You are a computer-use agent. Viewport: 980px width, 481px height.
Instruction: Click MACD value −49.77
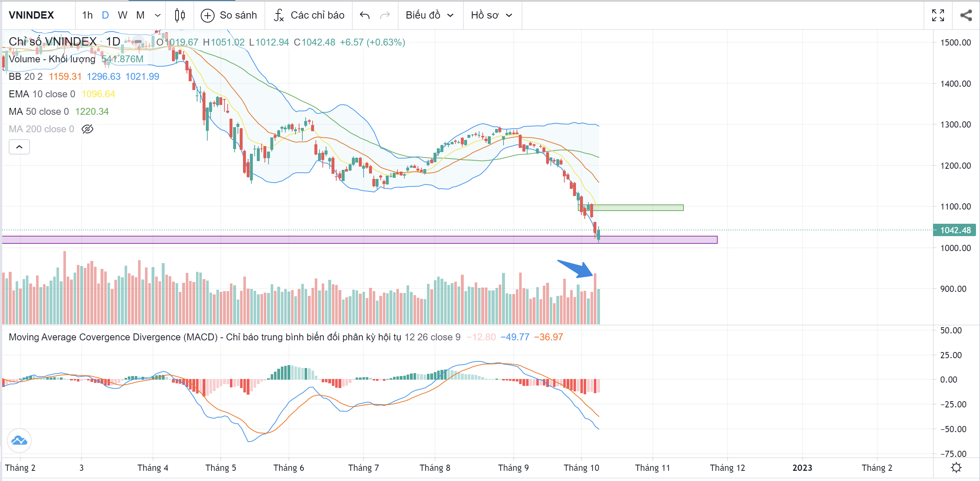click(514, 337)
